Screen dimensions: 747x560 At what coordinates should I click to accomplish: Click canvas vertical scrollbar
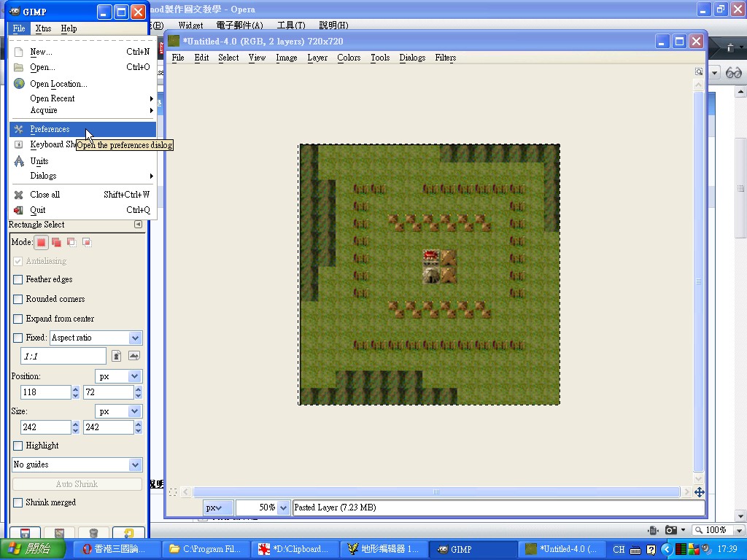(698, 282)
